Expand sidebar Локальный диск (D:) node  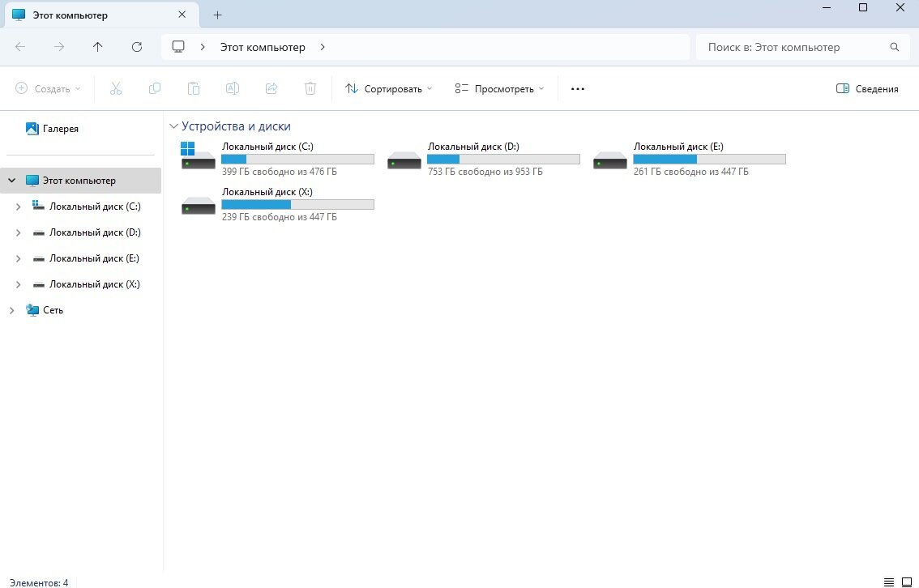pyautogui.click(x=18, y=232)
